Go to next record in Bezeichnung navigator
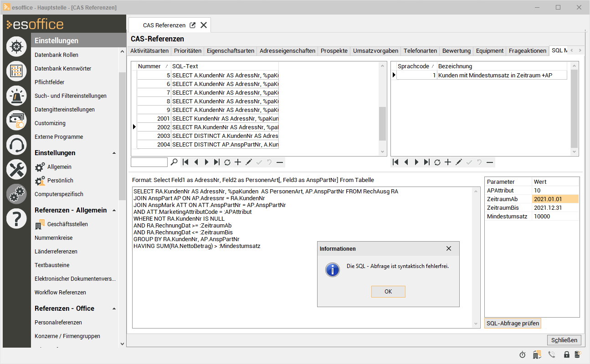The height and width of the screenshot is (364, 590). click(416, 162)
